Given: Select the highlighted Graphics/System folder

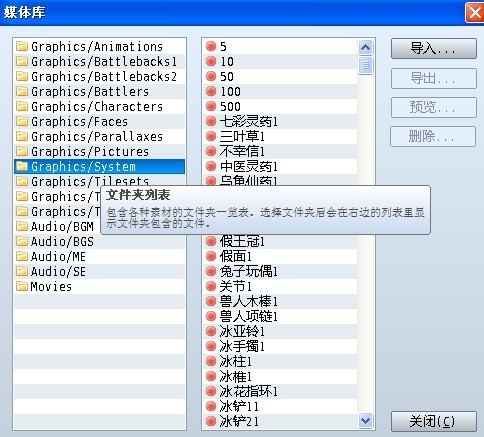Looking at the screenshot, I should point(99,166).
